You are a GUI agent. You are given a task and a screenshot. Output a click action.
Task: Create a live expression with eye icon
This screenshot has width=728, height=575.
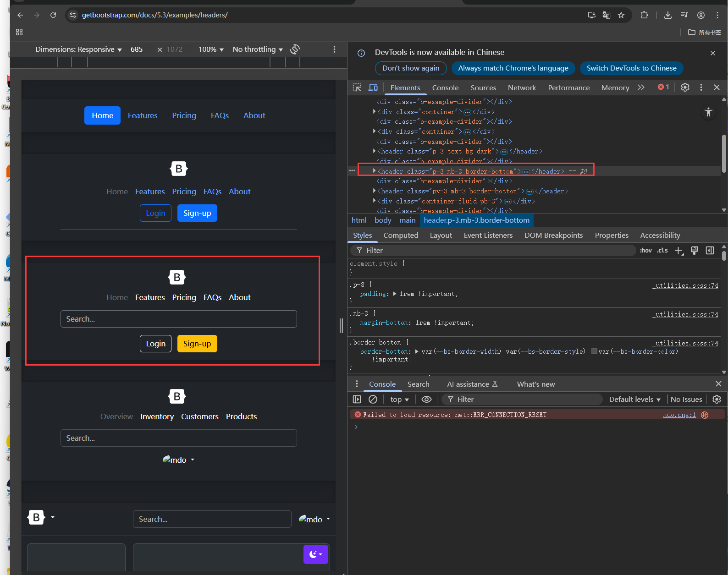click(426, 400)
